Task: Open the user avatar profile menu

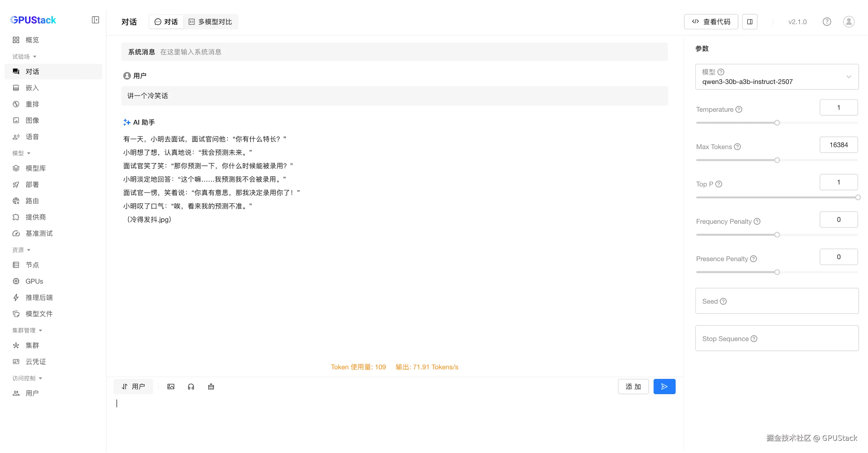Action: point(849,22)
